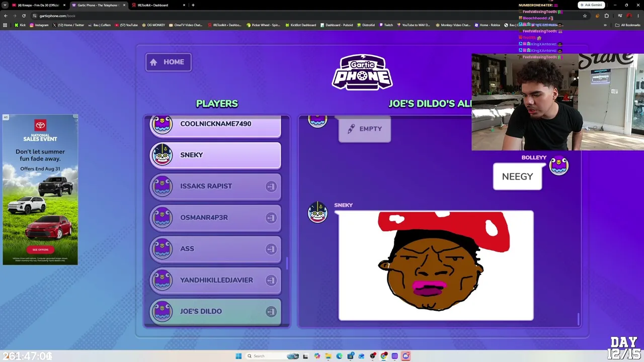644x362 pixels.
Task: Open the Chrome three-dot menu
Action: point(638,16)
